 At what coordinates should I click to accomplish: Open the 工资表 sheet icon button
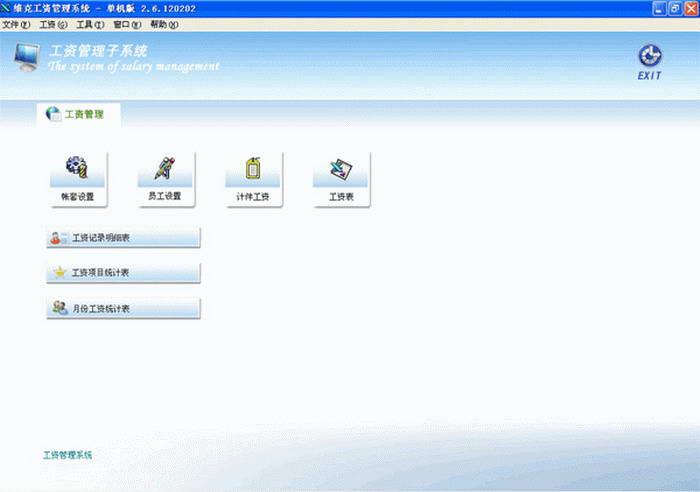tap(341, 179)
